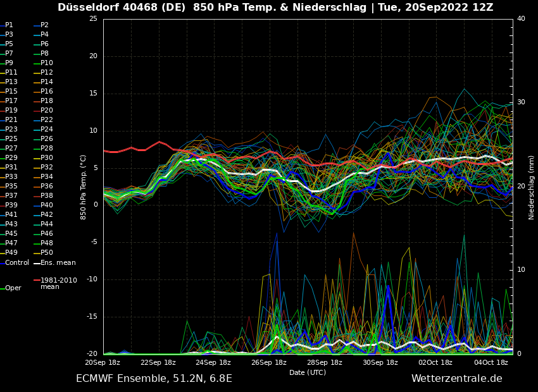Click the red 1981-2010 mean swatch
Image resolution: width=538 pixels, height=392 pixels.
pos(37,280)
